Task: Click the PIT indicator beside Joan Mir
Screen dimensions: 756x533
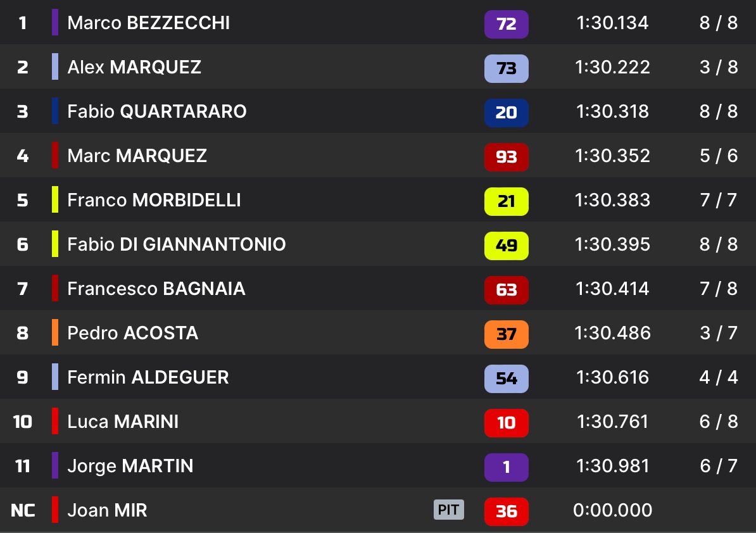Action: click(x=448, y=510)
